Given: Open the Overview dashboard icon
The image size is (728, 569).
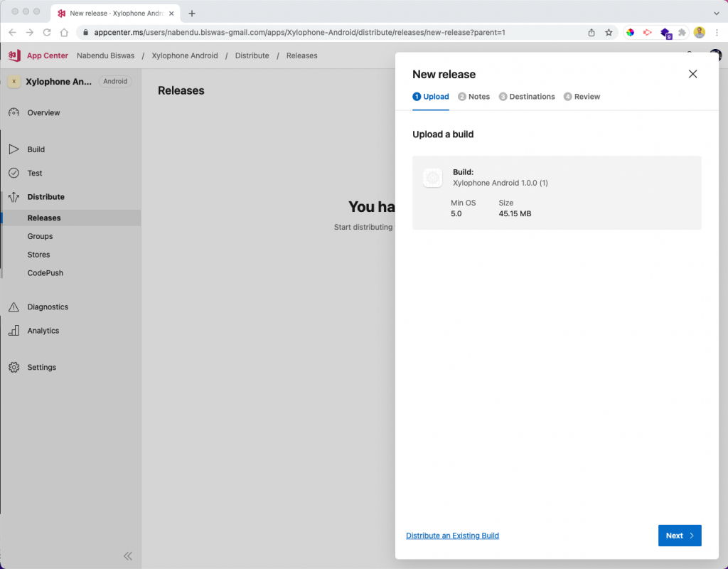Looking at the screenshot, I should (14, 112).
